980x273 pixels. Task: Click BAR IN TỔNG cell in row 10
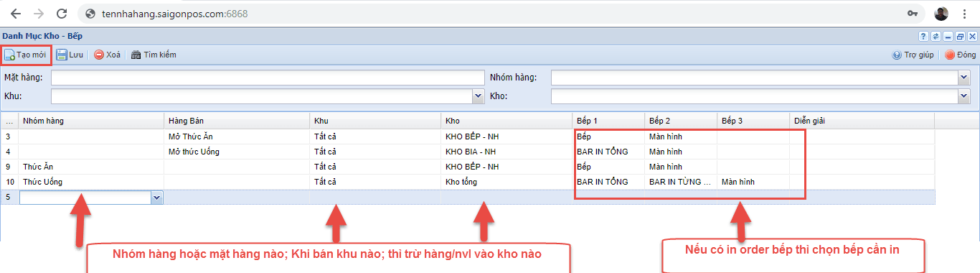click(608, 182)
